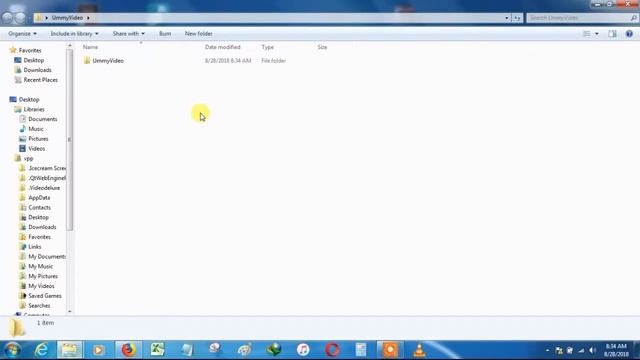Image resolution: width=640 pixels, height=360 pixels.
Task: Click UmmyVideo breadcrumb in address bar
Action: 67,18
